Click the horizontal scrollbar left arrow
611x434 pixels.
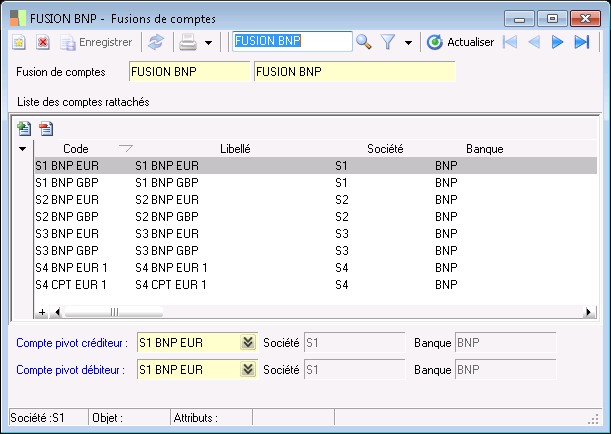click(x=58, y=312)
